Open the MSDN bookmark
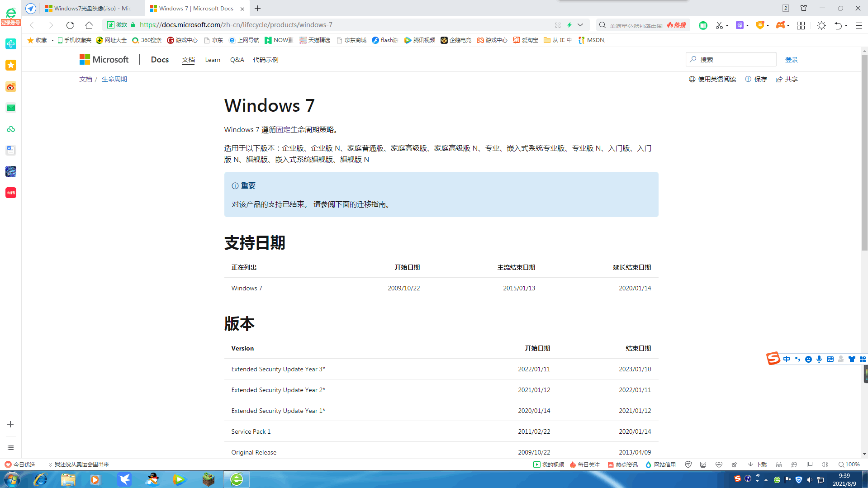 (x=592, y=40)
